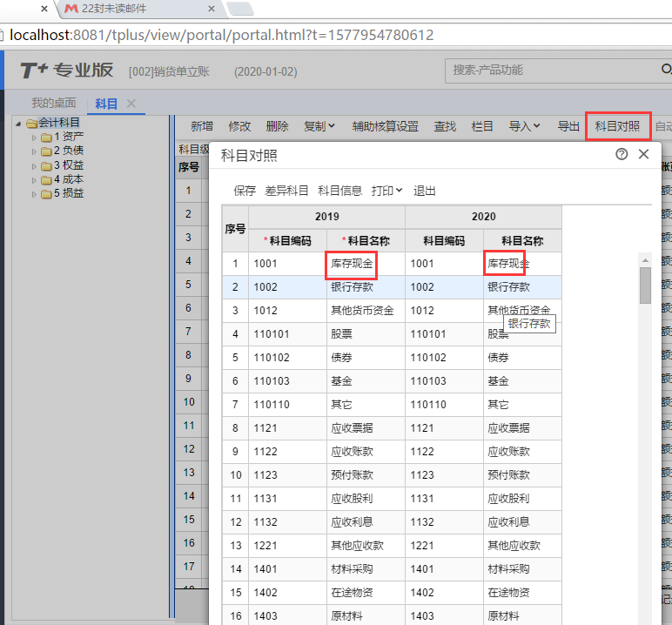The width and height of the screenshot is (672, 625).
Task: Close the 22封未读邮件 browser tab
Action: [x=212, y=9]
